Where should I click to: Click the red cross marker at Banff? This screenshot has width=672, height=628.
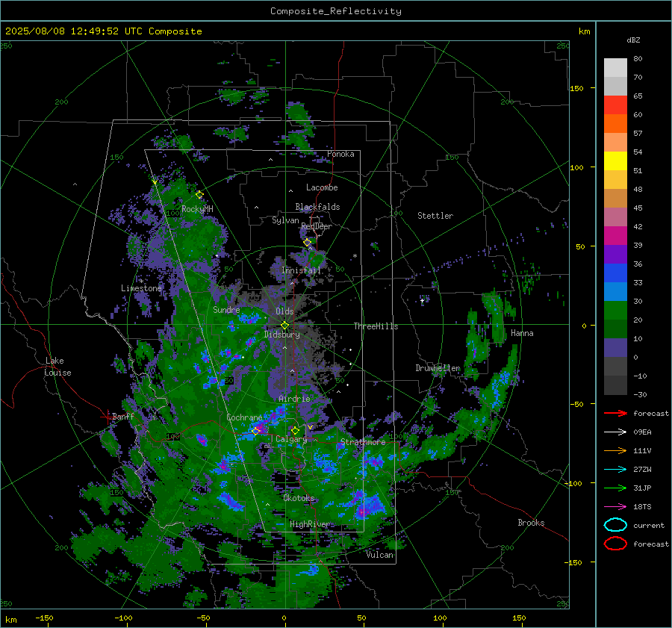point(107,417)
